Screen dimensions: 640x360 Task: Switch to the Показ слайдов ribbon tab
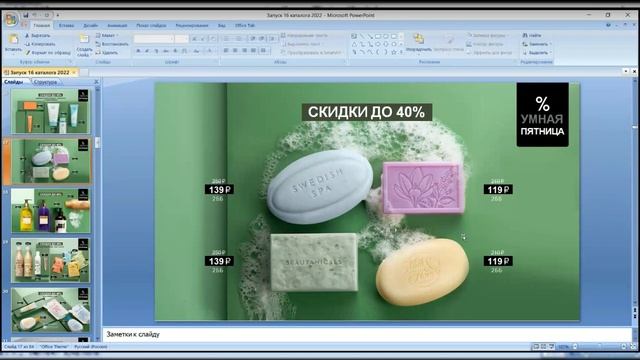pos(151,25)
